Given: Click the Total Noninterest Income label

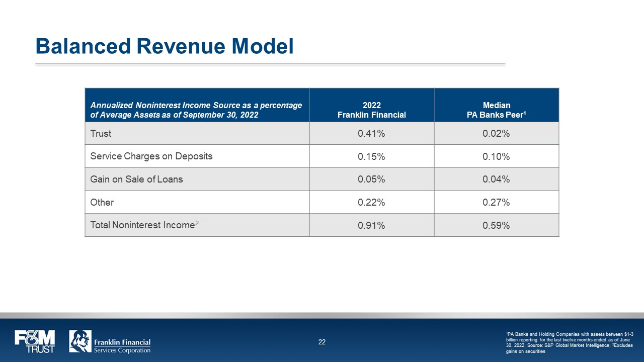Looking at the screenshot, I should [144, 225].
